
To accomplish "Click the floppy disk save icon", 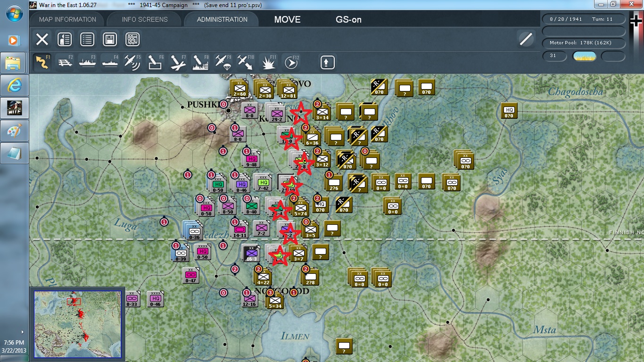I will coord(110,39).
